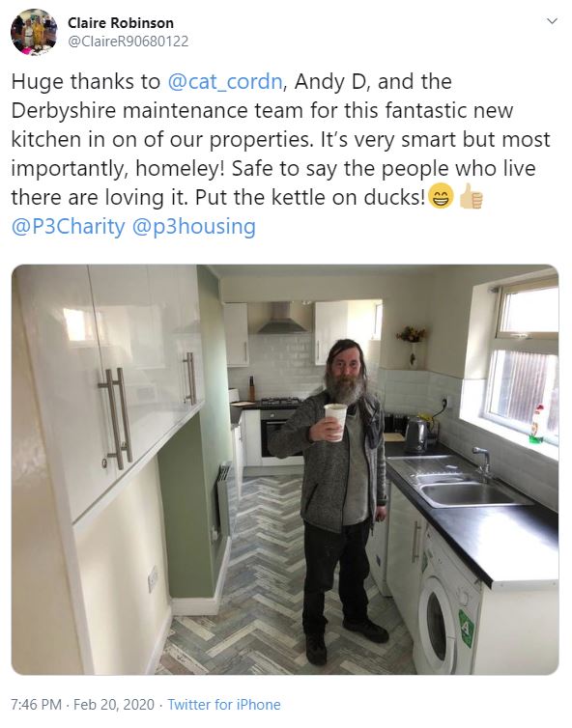Click the grinning face emoji
The width and height of the screenshot is (572, 728).
440,196
